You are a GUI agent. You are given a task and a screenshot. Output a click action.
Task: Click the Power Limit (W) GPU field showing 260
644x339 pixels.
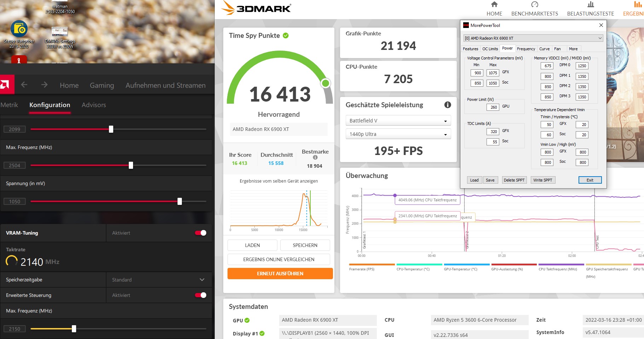click(494, 107)
